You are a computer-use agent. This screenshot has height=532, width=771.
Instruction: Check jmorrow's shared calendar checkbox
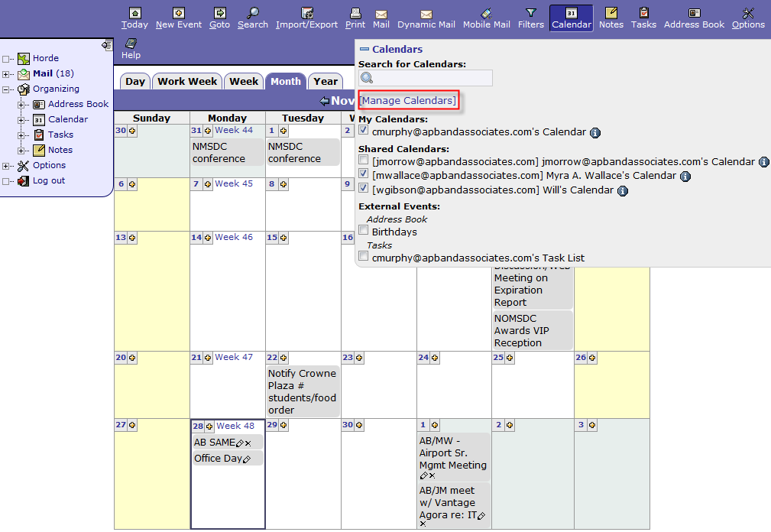364,161
